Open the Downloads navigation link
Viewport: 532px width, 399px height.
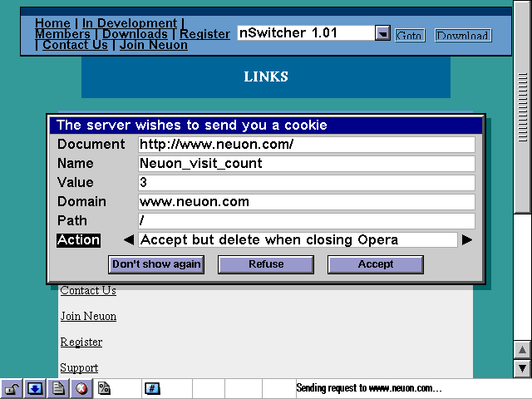pyautogui.click(x=135, y=34)
